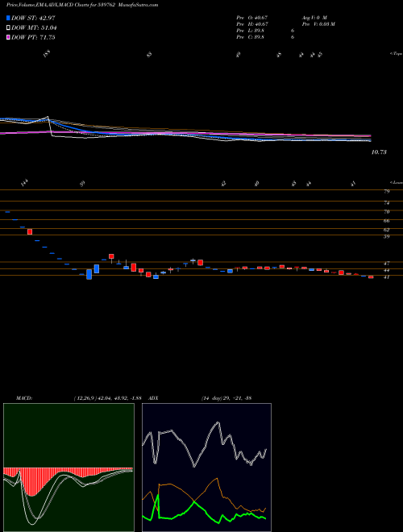
Task: Click the 70 price axis label
Action: [x=386, y=212]
